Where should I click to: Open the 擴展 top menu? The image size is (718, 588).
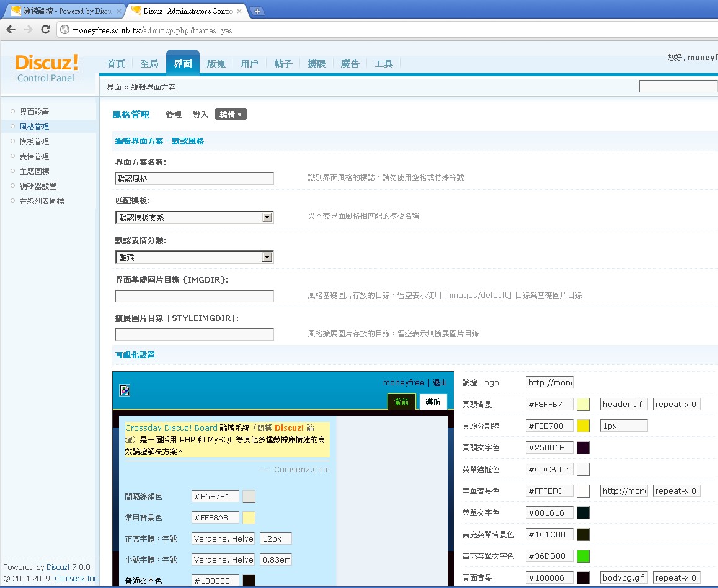pyautogui.click(x=316, y=64)
